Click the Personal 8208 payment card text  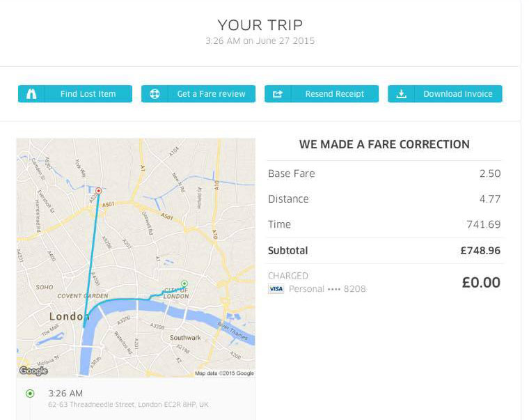tap(327, 289)
